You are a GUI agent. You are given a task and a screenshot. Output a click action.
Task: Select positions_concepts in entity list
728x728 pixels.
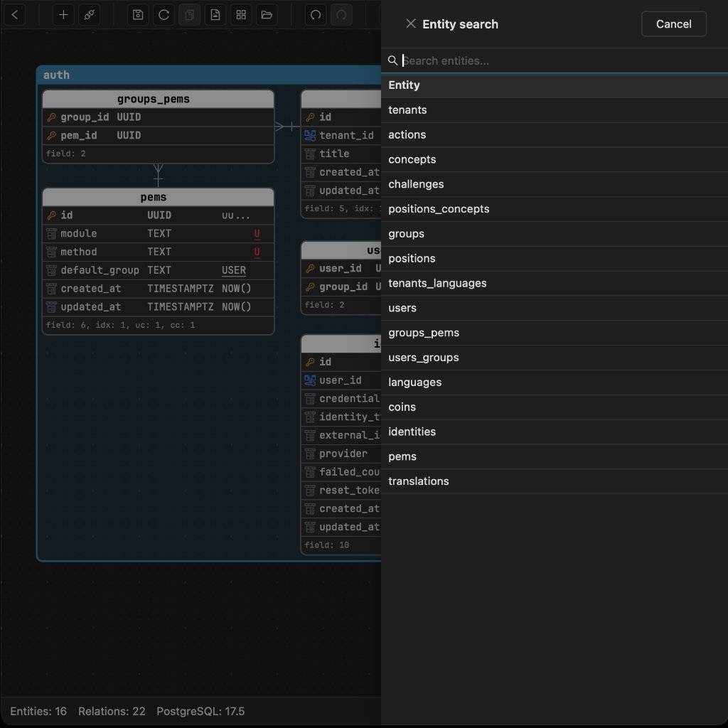pos(555,209)
